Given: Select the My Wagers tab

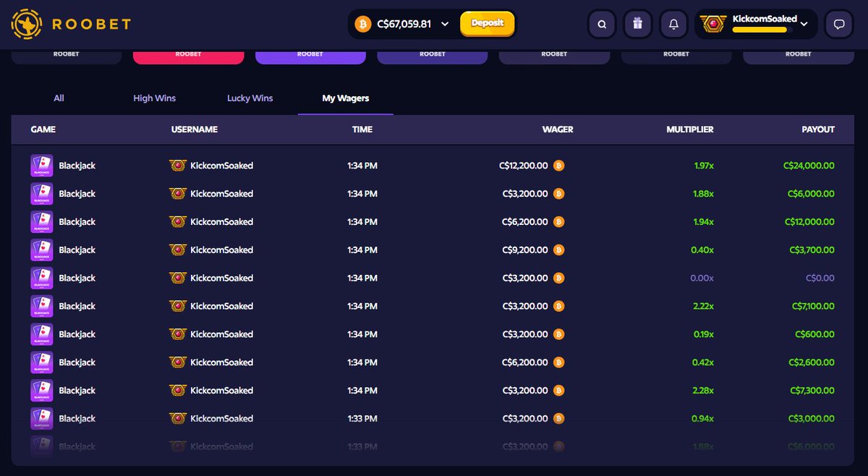Looking at the screenshot, I should click(x=346, y=98).
